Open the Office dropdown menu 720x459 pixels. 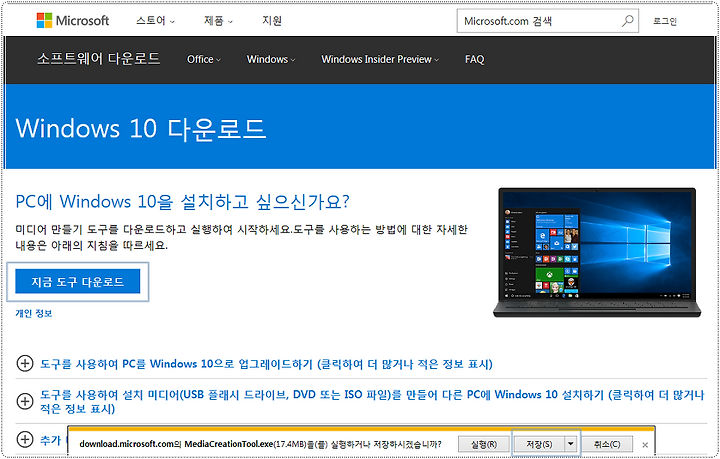point(204,59)
